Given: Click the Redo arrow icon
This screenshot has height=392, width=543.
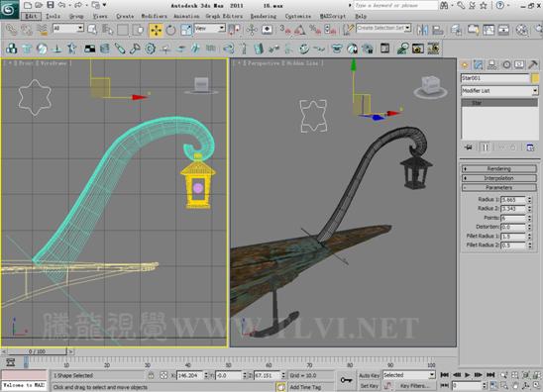Looking at the screenshot, I should click(78, 5).
